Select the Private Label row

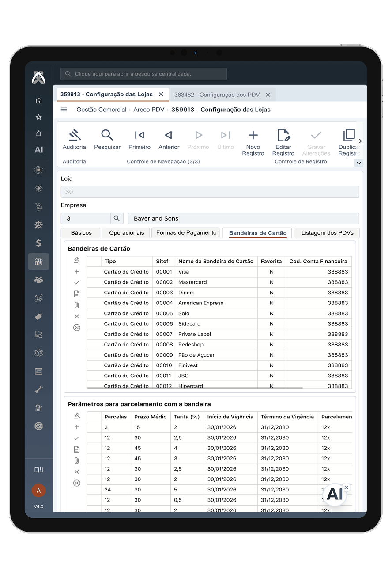219,334
